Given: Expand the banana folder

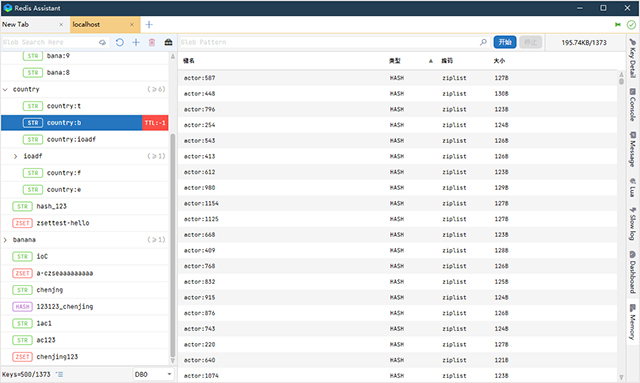Looking at the screenshot, I should [x=5, y=240].
